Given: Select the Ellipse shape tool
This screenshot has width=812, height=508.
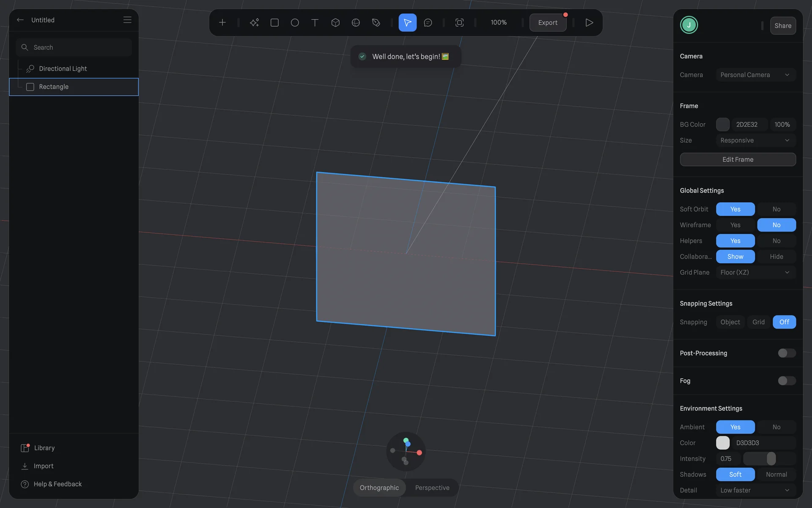Looking at the screenshot, I should 295,22.
